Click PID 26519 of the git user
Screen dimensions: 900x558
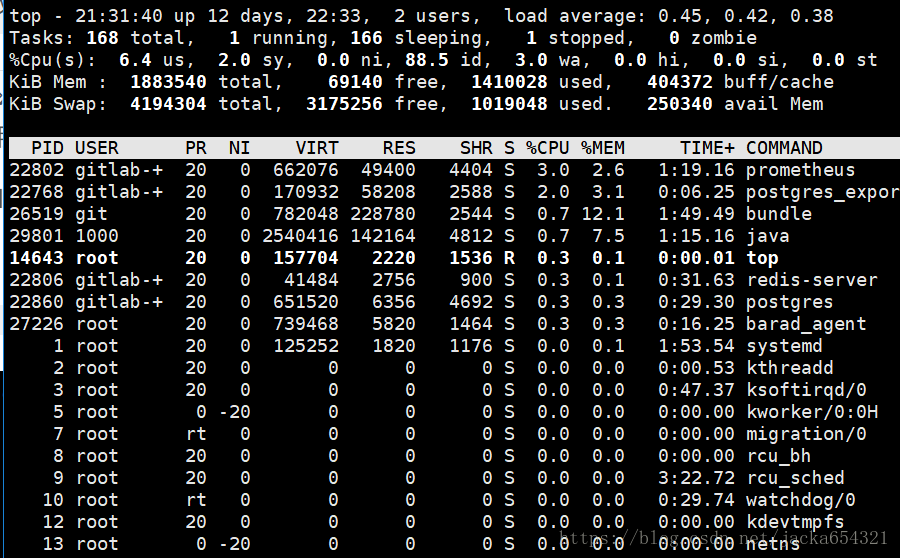(36, 214)
